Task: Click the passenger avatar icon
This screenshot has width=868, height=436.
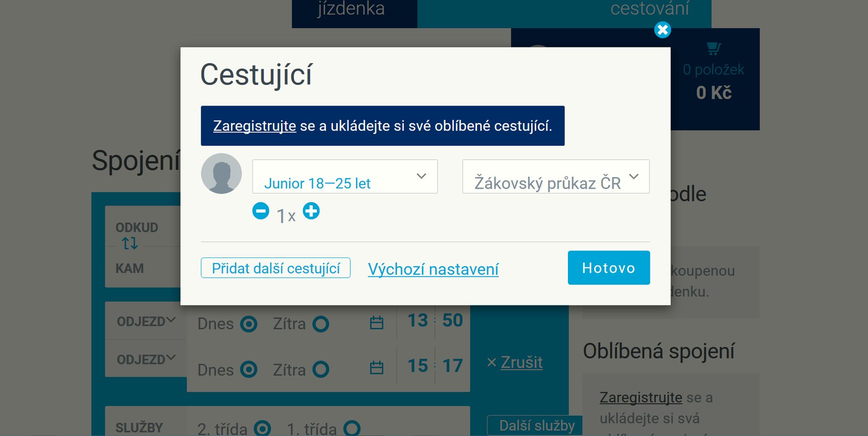Action: tap(221, 173)
